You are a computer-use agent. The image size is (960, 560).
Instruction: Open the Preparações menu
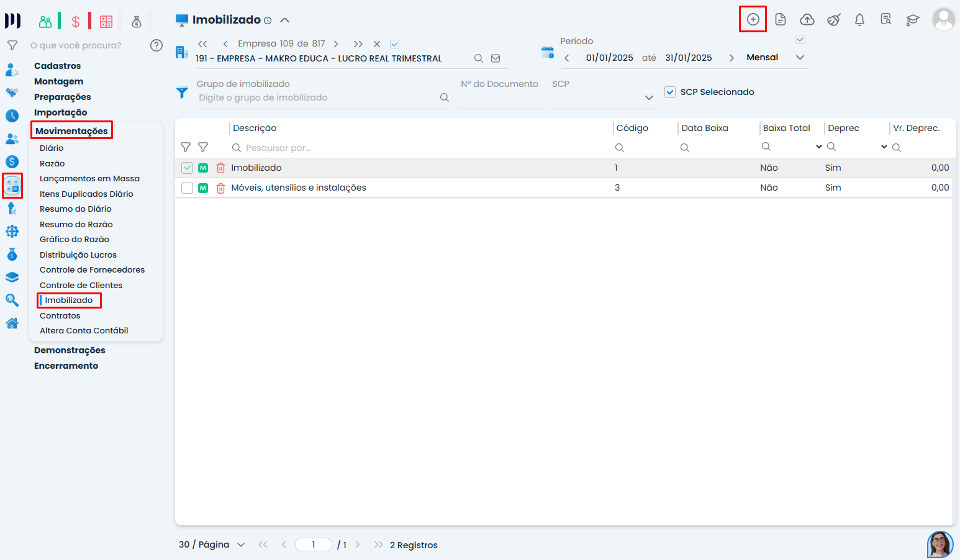pos(62,97)
